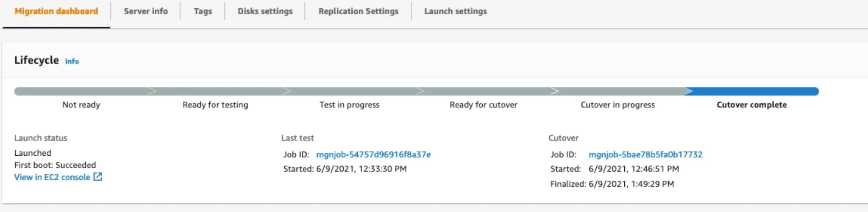
Task: Open last test job mgnjob-54757d96916f8a37e
Action: coord(373,154)
